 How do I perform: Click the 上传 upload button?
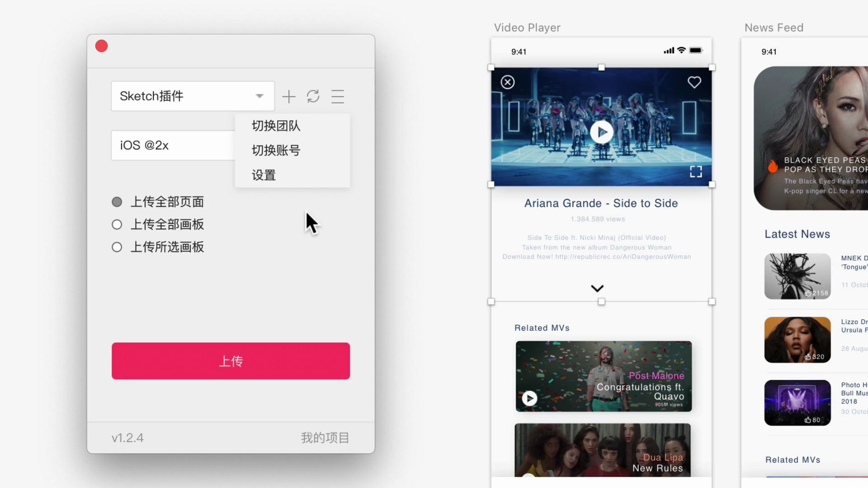[231, 361]
